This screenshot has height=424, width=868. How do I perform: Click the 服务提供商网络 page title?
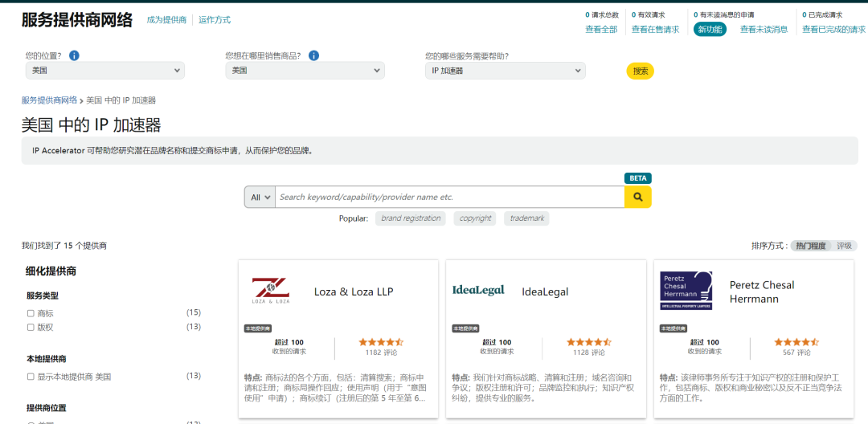click(77, 20)
